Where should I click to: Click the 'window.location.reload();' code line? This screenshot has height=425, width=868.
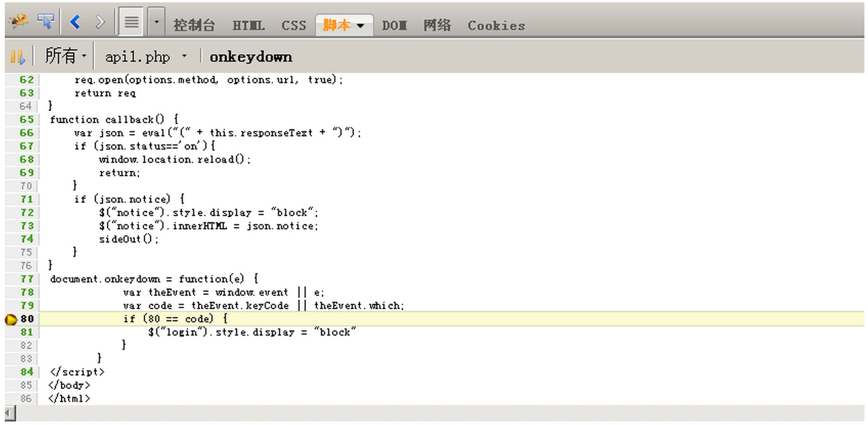coord(175,159)
